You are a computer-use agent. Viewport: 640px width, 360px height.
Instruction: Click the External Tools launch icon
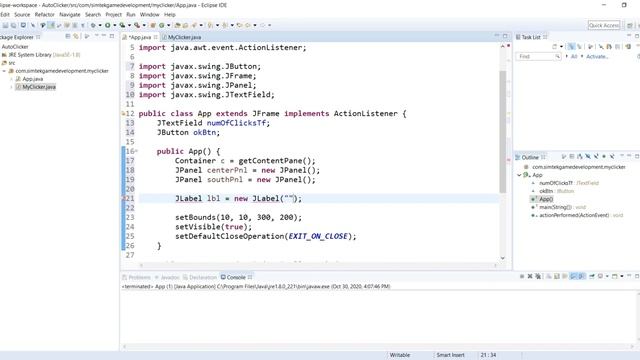pos(137,25)
